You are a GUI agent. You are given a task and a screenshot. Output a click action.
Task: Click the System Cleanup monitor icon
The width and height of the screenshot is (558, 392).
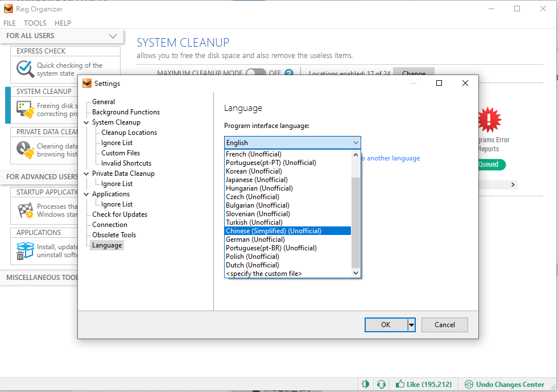point(25,109)
